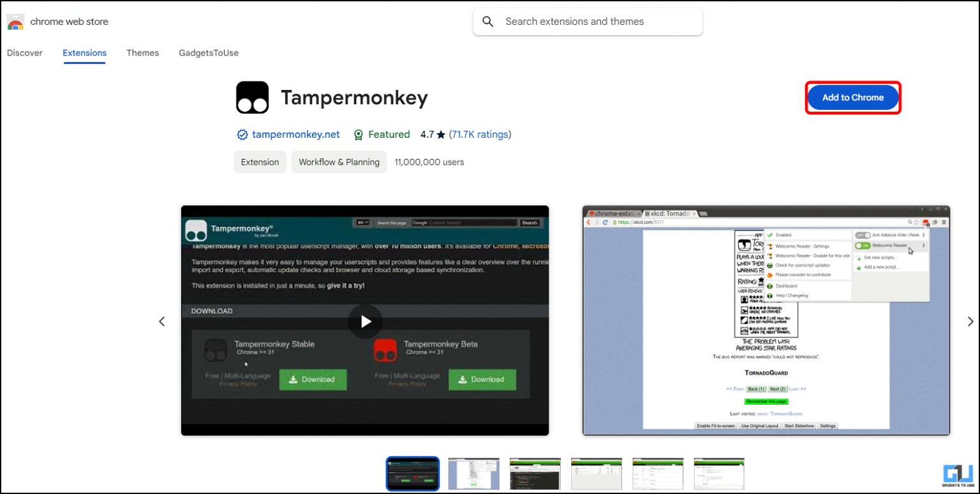
Task: Show the previous screenshot using left arrow
Action: pyautogui.click(x=162, y=322)
